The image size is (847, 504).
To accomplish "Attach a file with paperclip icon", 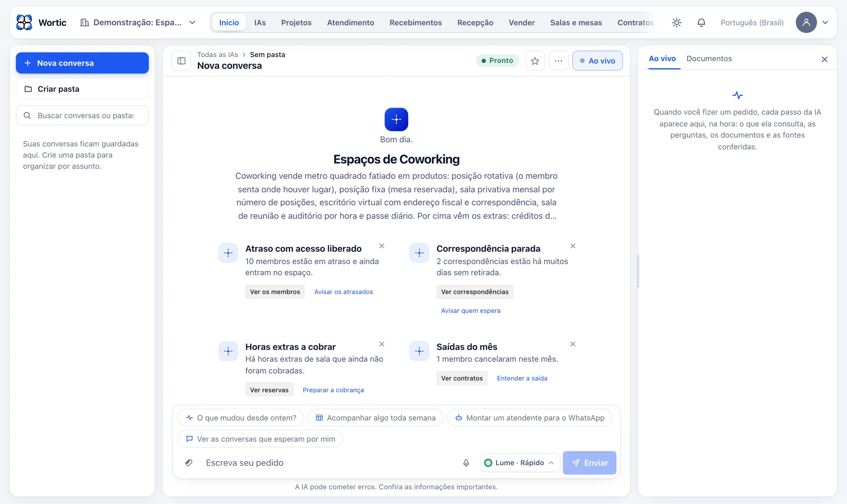I will [189, 462].
